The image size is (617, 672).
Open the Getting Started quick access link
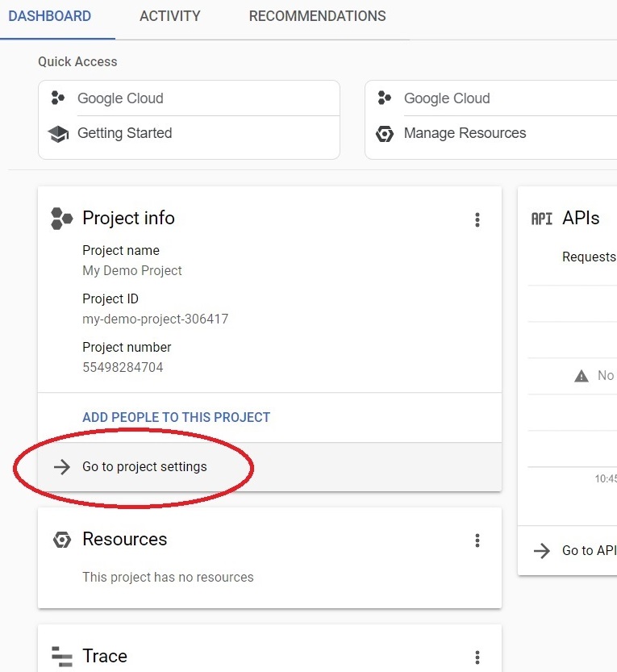click(125, 133)
